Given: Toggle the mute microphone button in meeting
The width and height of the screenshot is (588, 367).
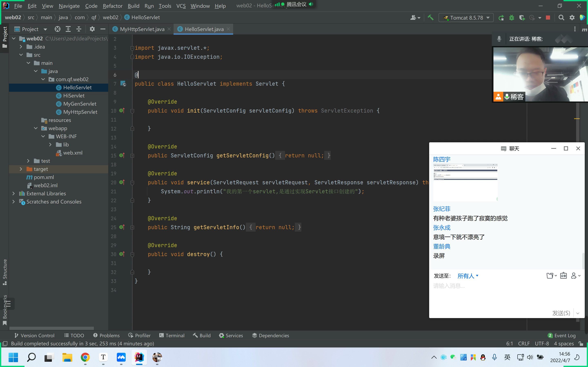Looking at the screenshot, I should pos(500,39).
